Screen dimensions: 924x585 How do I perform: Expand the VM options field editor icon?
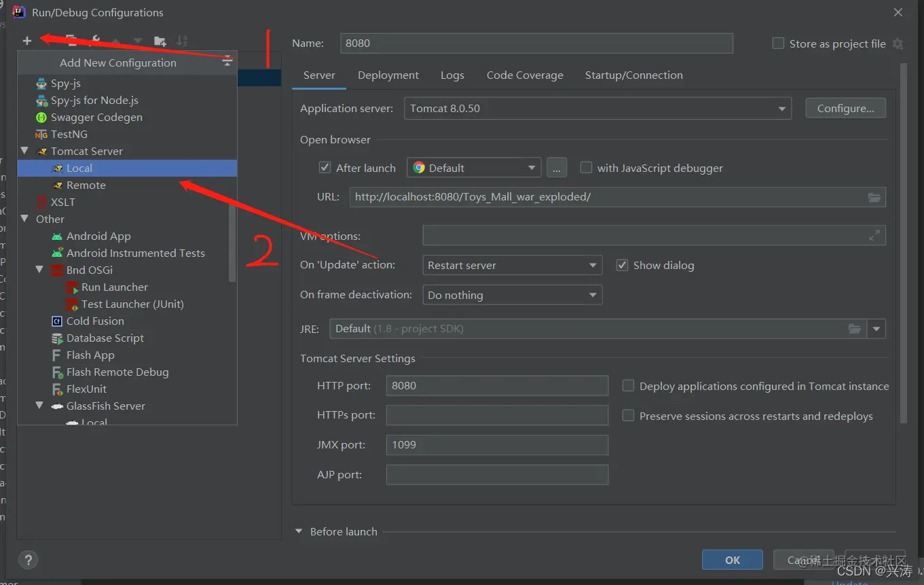click(874, 236)
